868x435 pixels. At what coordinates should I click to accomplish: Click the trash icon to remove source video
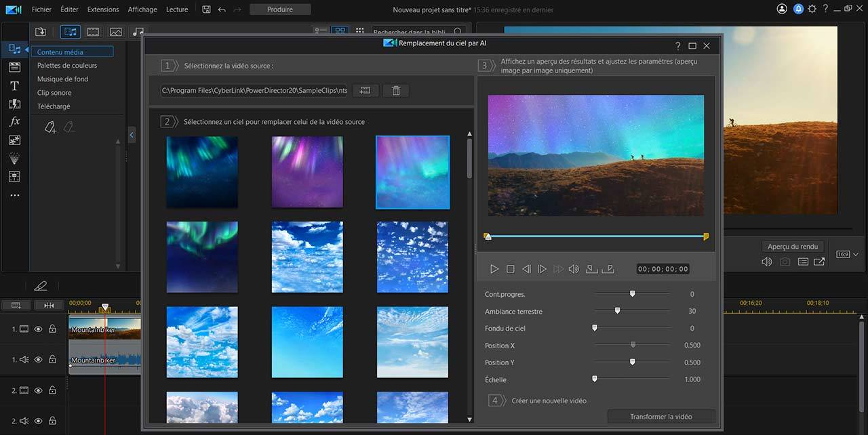[x=396, y=91]
